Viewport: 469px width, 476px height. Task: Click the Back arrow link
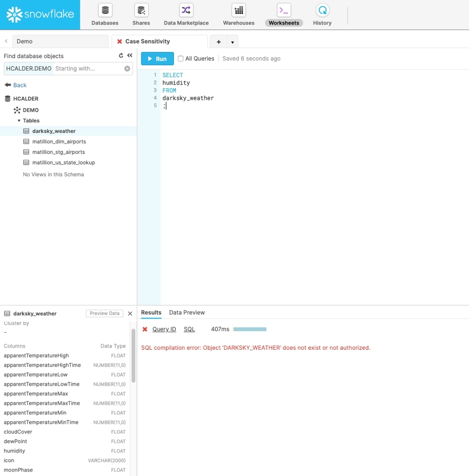(x=16, y=85)
